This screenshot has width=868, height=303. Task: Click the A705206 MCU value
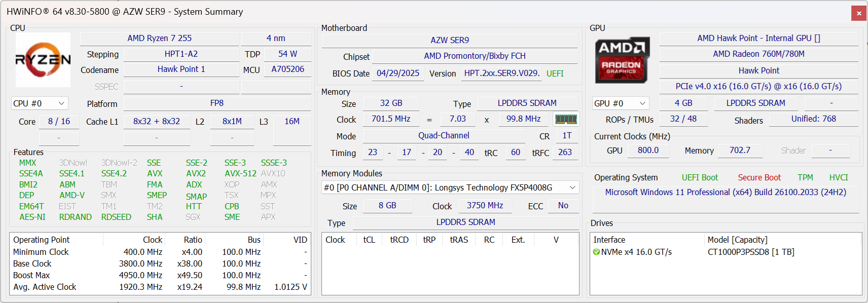tap(287, 69)
